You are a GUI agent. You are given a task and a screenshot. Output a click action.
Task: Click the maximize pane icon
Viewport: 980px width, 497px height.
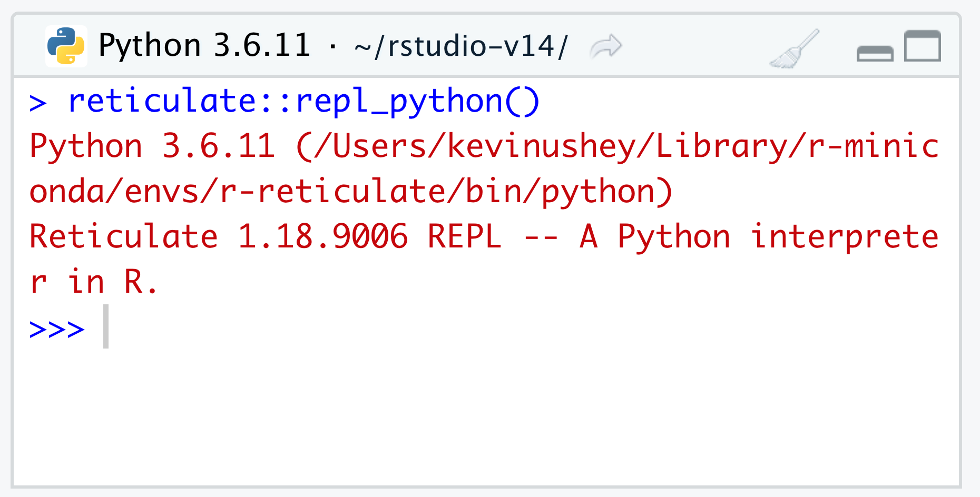[x=922, y=46]
